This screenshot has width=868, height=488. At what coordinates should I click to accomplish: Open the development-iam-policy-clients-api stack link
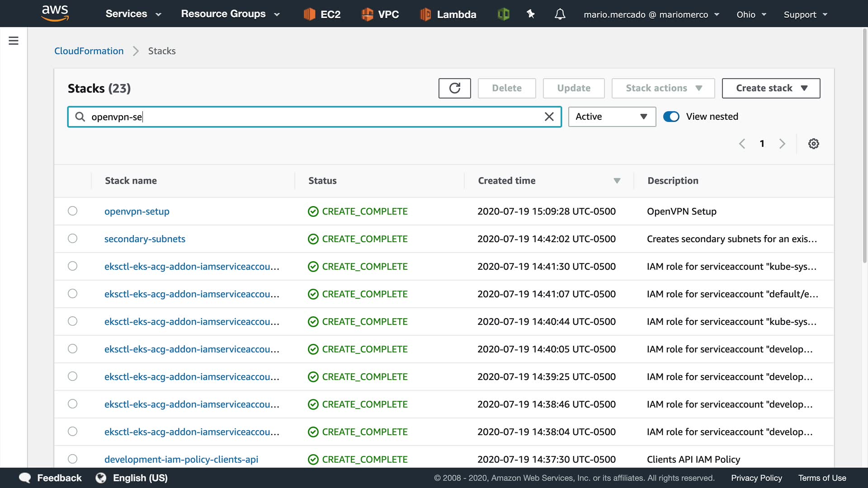(181, 459)
